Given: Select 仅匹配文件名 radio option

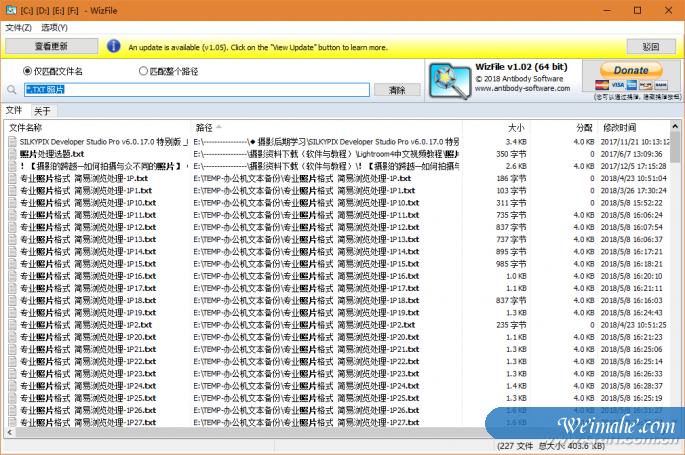Looking at the screenshot, I should tap(53, 71).
